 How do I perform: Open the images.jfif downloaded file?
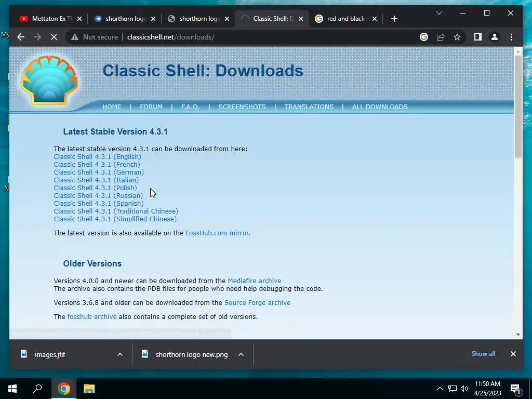pyautogui.click(x=50, y=354)
